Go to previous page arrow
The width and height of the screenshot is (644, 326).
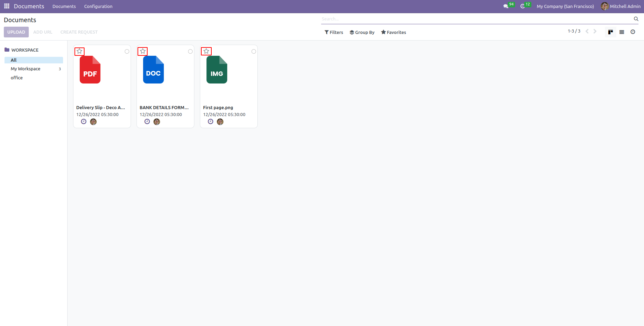tap(587, 31)
